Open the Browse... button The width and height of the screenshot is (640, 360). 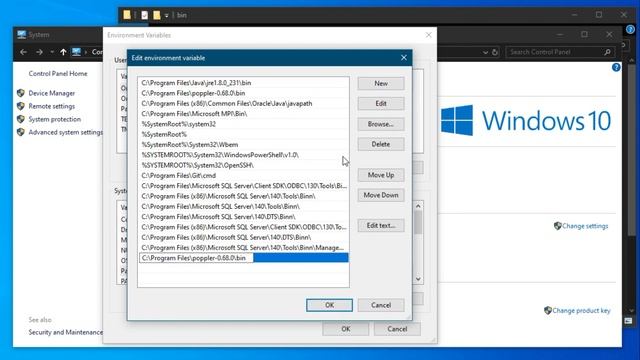[381, 124]
